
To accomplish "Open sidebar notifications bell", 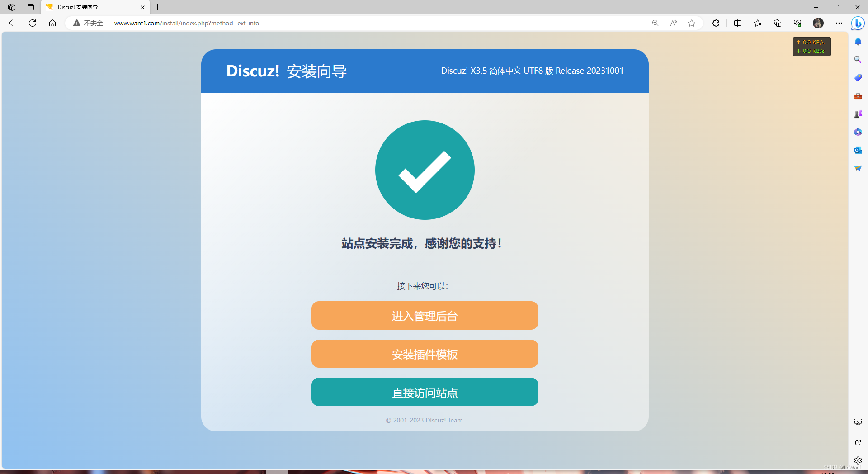I will pyautogui.click(x=858, y=42).
